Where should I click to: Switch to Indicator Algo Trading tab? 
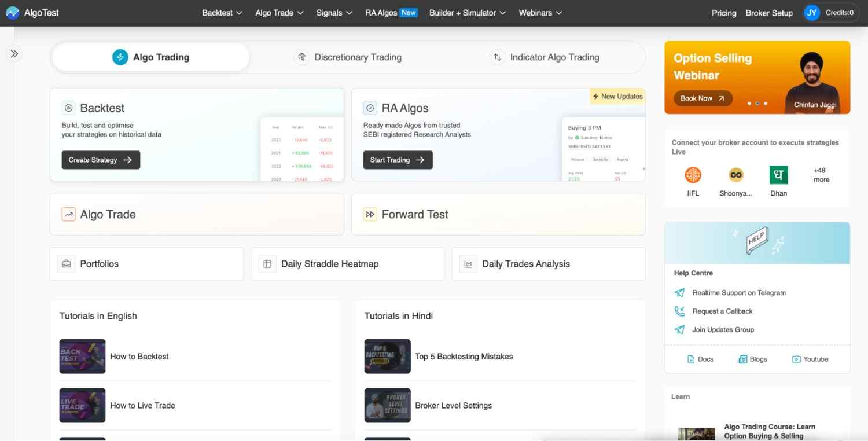pyautogui.click(x=545, y=57)
